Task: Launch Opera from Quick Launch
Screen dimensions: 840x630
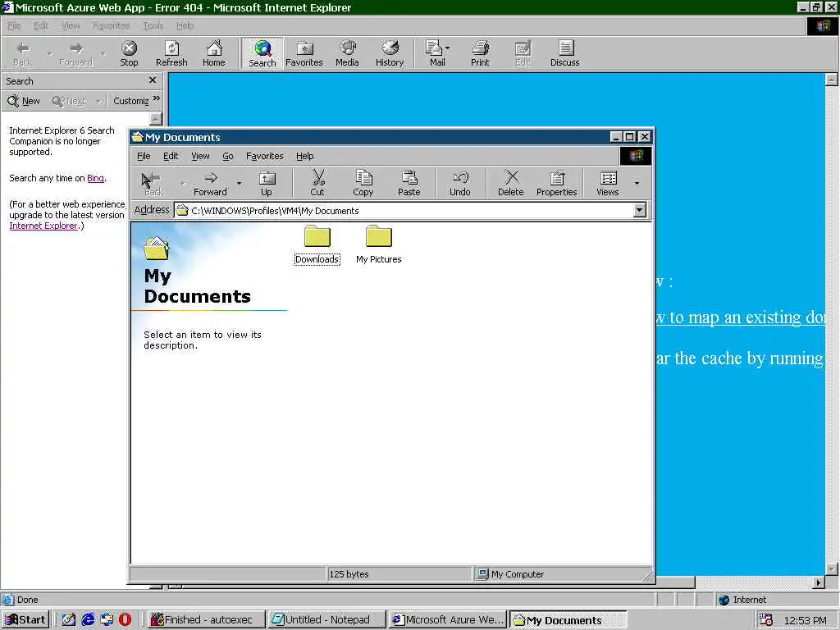Action: pyautogui.click(x=125, y=620)
